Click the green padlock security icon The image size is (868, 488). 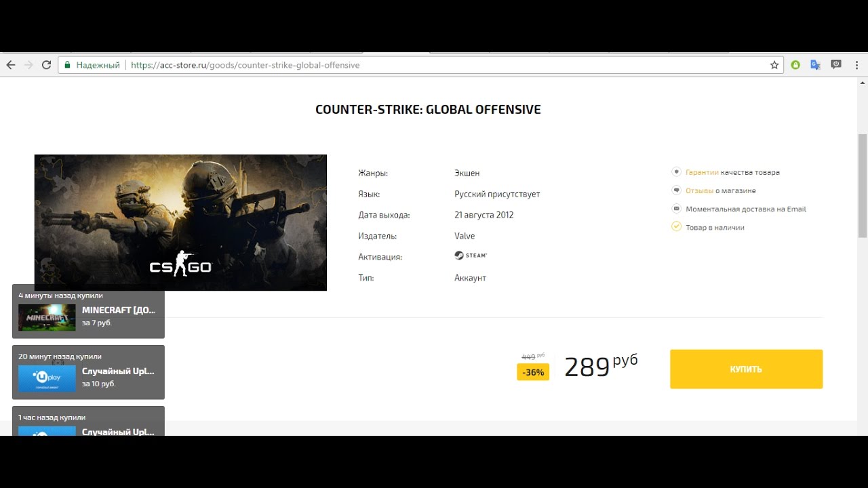(x=67, y=65)
